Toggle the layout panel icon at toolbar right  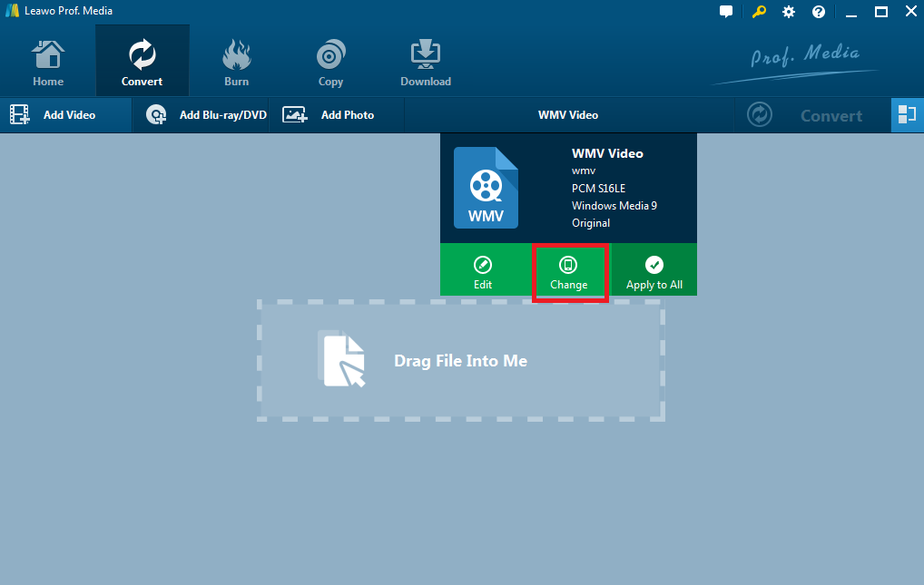click(x=907, y=115)
